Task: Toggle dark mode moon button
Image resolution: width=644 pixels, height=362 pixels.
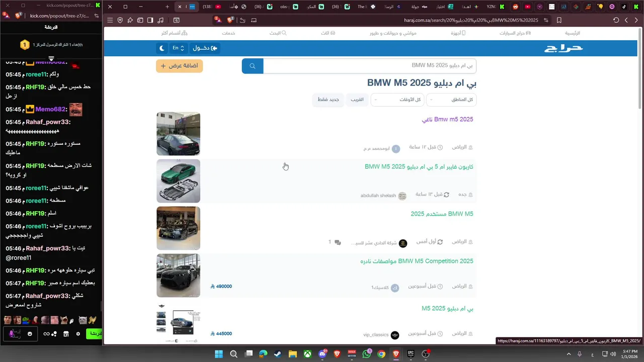Action: (162, 48)
